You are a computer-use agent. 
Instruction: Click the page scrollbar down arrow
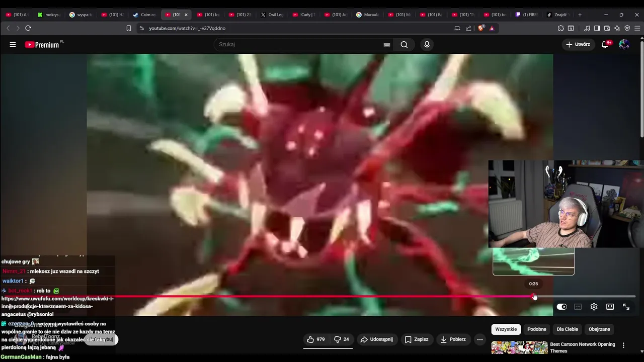(x=641, y=351)
